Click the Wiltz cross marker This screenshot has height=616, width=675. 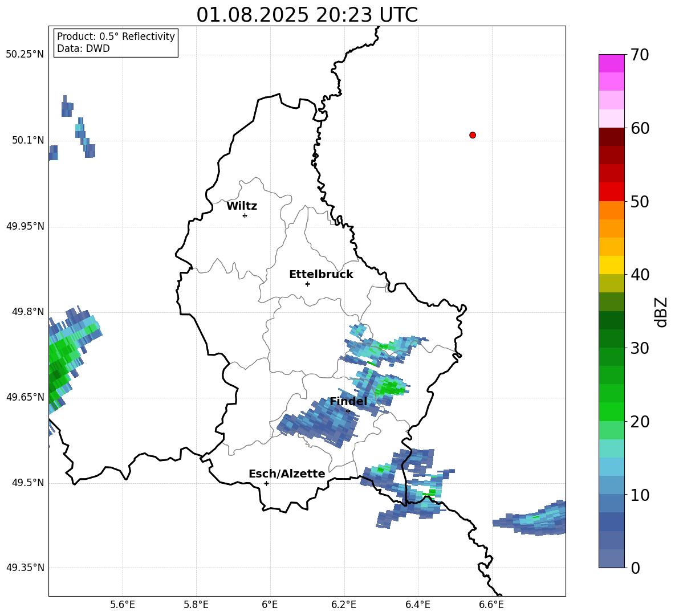tap(245, 215)
